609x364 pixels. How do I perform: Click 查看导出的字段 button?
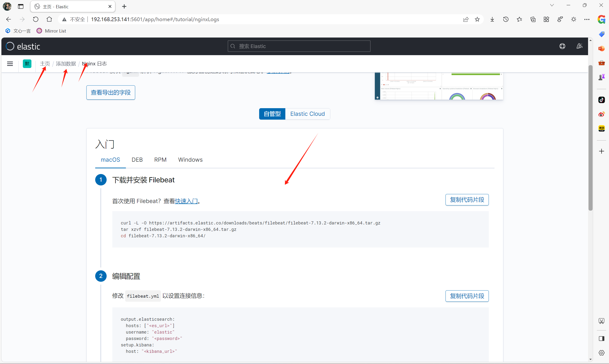(110, 92)
